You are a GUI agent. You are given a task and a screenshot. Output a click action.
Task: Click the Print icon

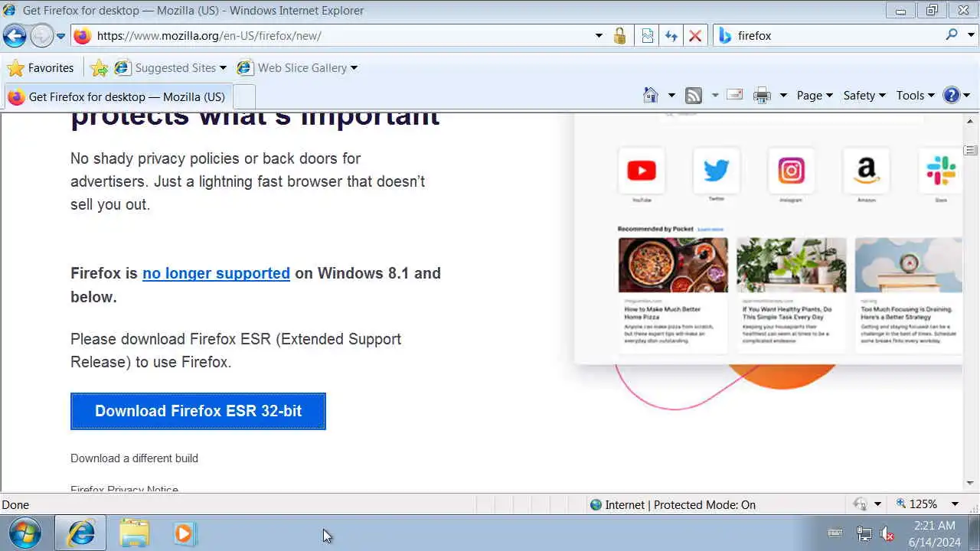pyautogui.click(x=762, y=96)
